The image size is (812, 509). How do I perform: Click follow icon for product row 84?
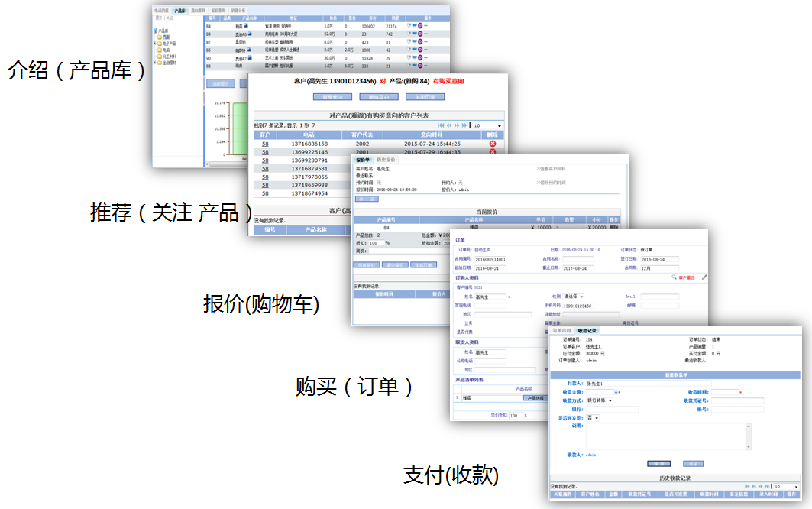409,25
